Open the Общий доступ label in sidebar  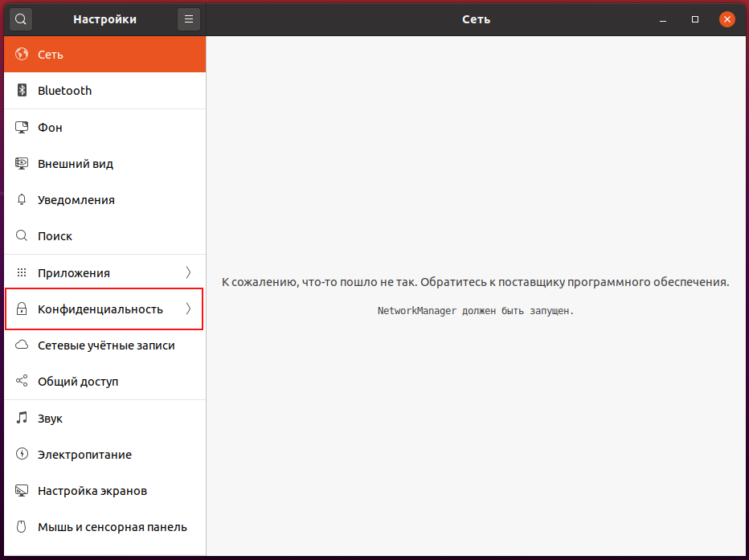coord(78,382)
